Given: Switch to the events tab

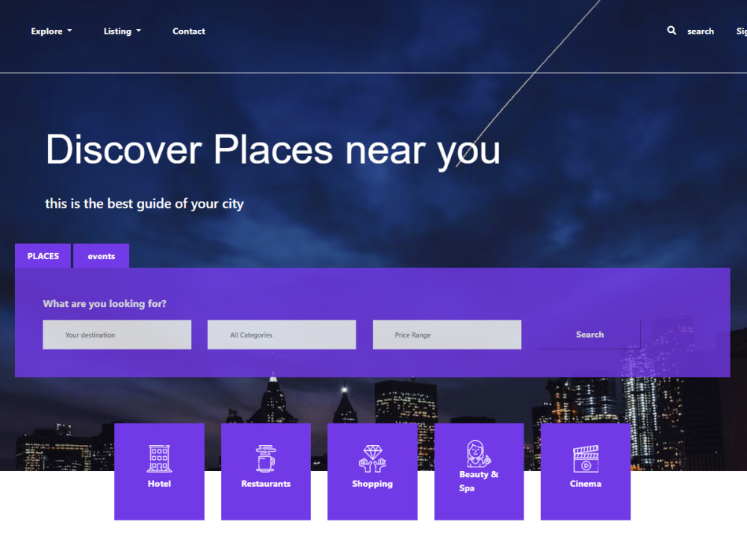Looking at the screenshot, I should click(x=101, y=255).
